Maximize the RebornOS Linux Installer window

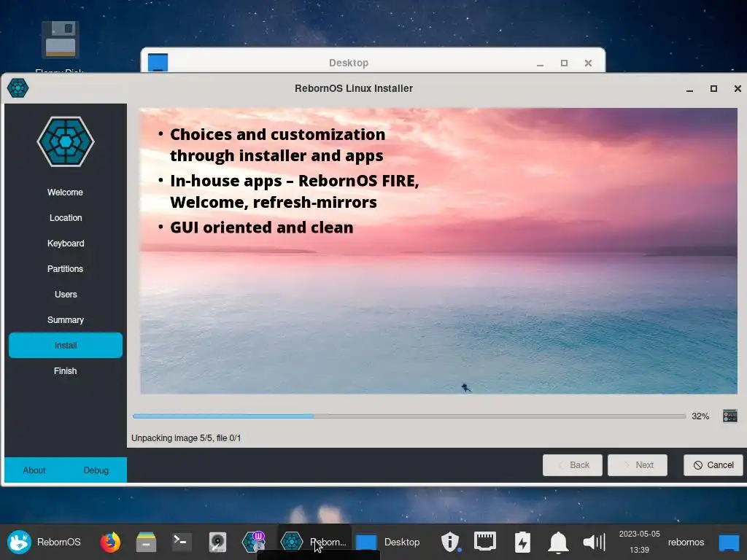[713, 88]
